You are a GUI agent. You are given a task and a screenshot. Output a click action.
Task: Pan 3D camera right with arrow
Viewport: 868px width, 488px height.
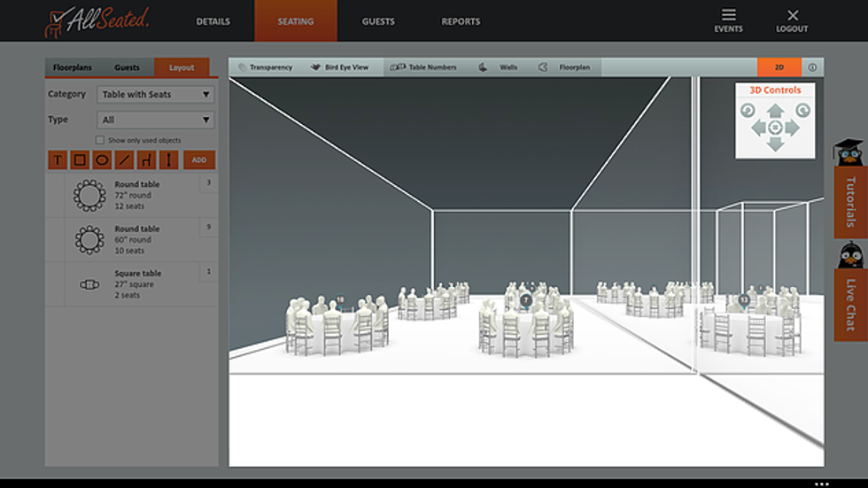[x=793, y=128]
